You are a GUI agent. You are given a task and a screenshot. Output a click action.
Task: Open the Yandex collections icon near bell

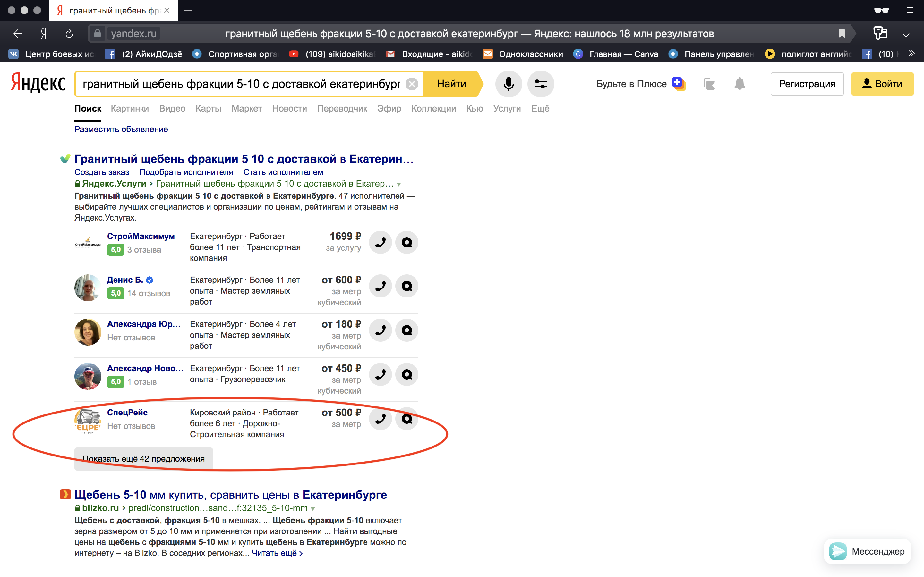[x=709, y=84]
